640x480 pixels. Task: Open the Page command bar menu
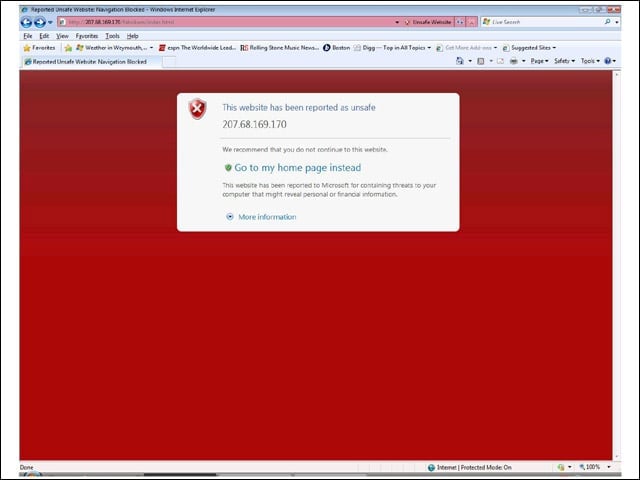click(x=539, y=61)
